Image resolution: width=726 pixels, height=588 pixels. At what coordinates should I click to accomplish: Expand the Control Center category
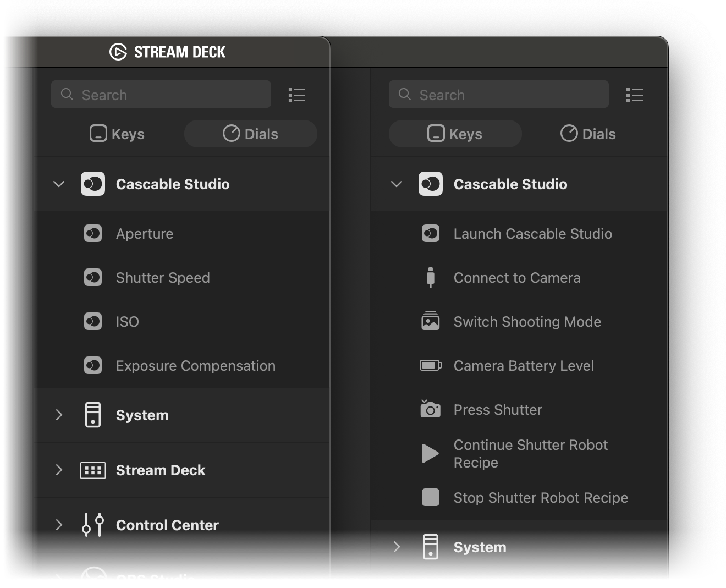click(x=59, y=525)
